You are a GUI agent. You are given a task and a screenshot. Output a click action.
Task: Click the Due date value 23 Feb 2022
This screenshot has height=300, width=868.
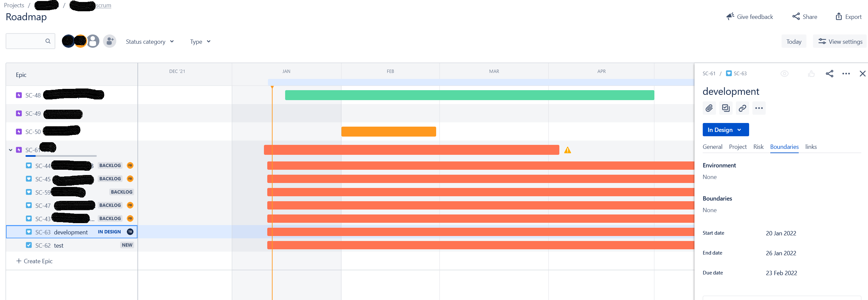(x=781, y=273)
